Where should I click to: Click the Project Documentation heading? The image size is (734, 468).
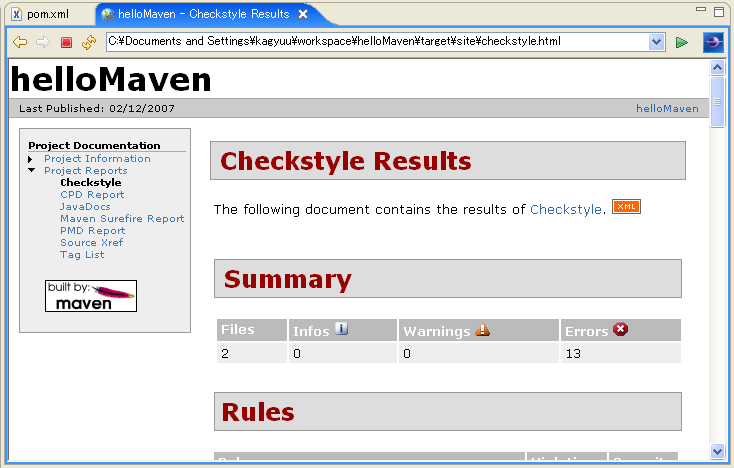click(94, 146)
